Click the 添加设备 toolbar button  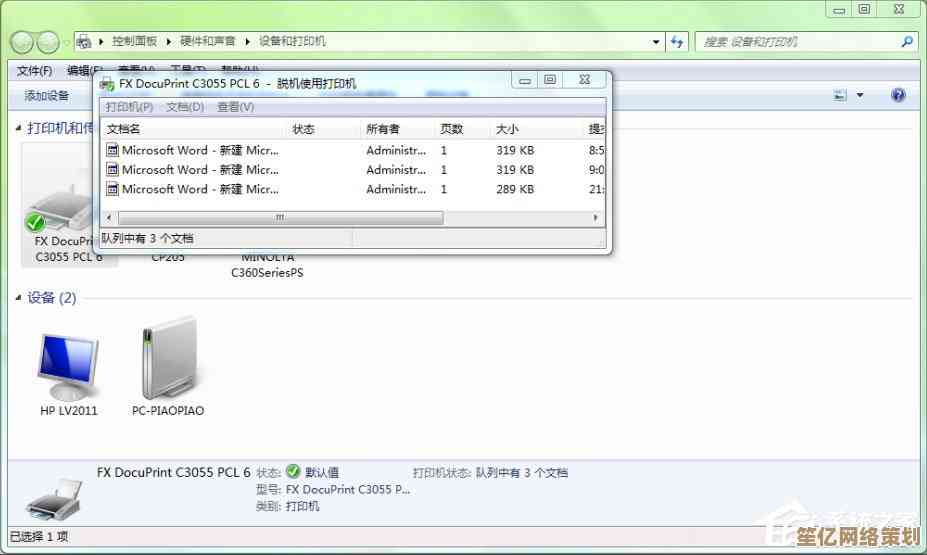click(x=47, y=95)
